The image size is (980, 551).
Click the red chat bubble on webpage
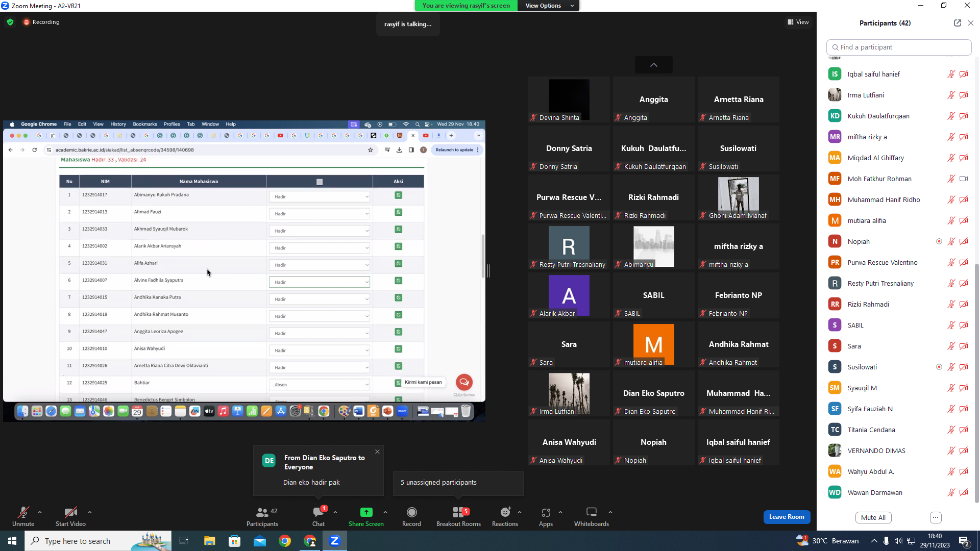tap(464, 382)
